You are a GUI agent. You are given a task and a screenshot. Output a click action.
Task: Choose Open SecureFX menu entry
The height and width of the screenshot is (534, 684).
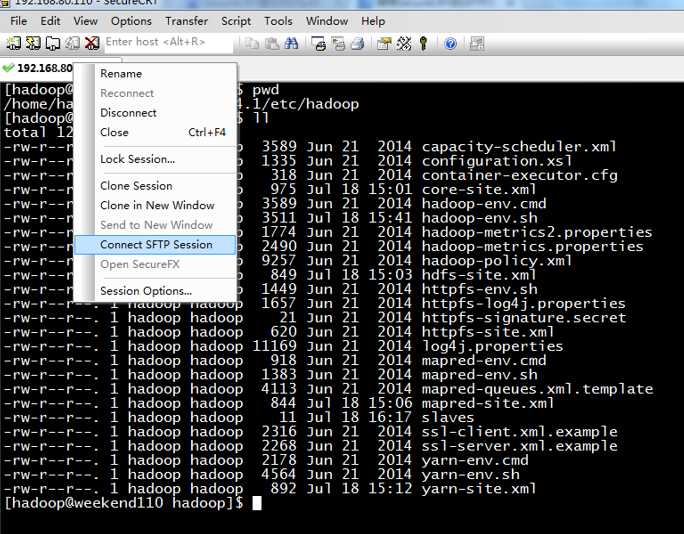click(155, 264)
